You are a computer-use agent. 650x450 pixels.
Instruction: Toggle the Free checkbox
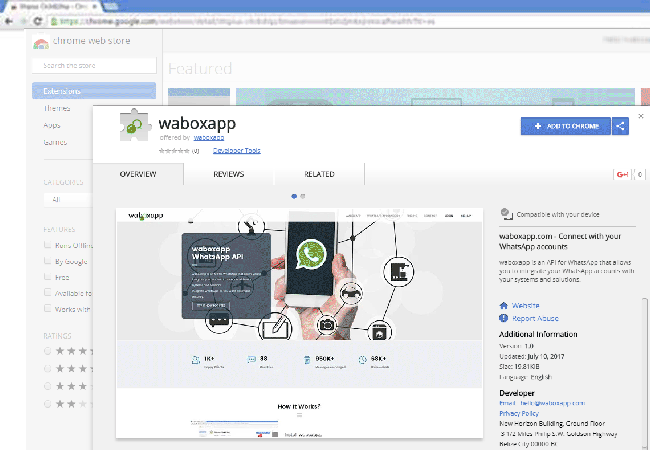coord(48,277)
